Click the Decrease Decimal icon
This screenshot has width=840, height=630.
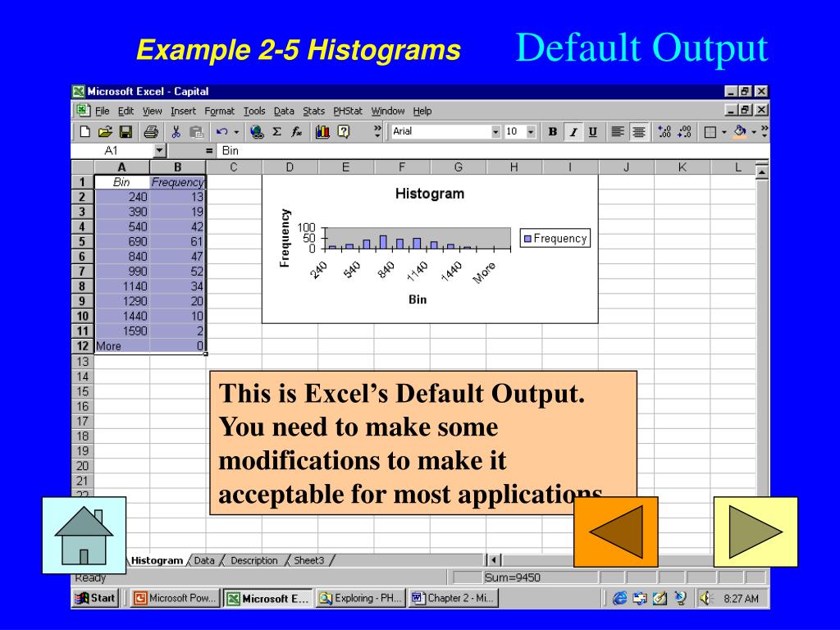[x=684, y=131]
